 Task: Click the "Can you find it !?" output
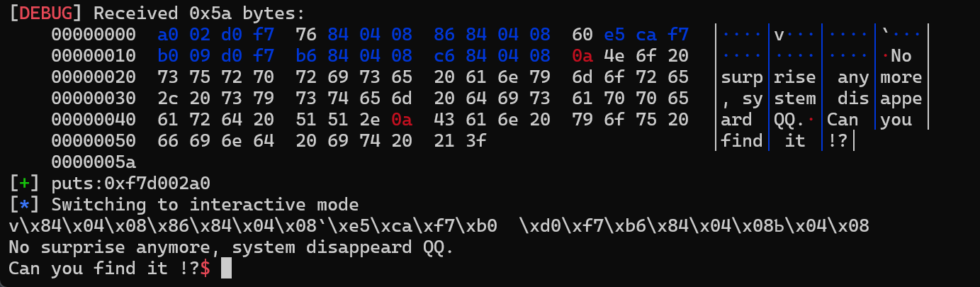pyautogui.click(x=103, y=269)
